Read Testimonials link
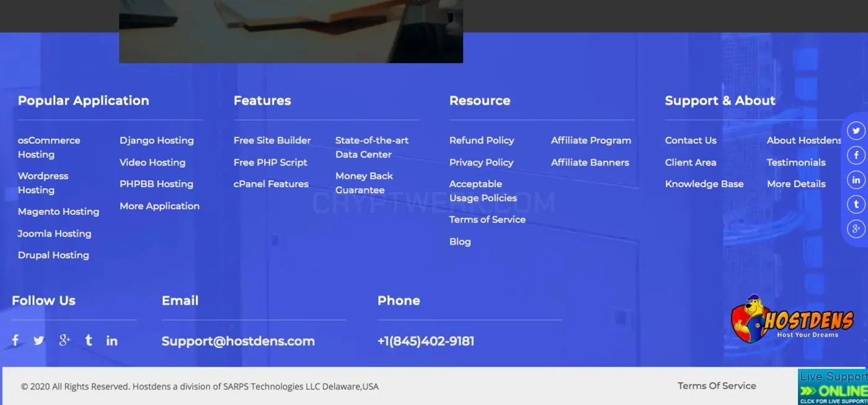The width and height of the screenshot is (868, 405). pos(796,162)
